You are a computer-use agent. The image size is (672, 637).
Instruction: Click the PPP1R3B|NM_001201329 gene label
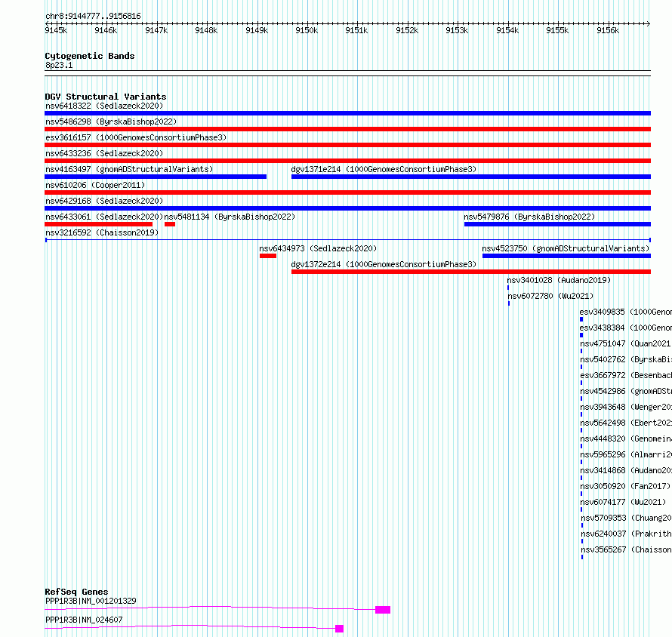tap(91, 601)
